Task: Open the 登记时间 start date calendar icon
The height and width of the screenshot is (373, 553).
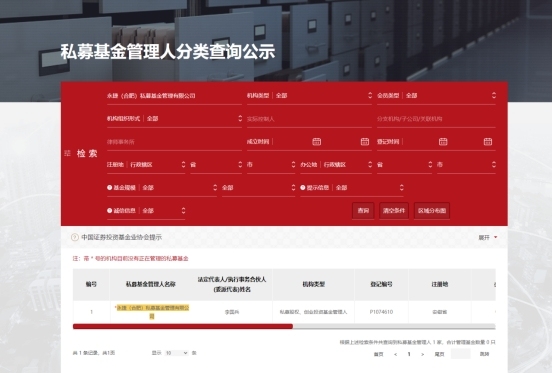Action: (443, 142)
